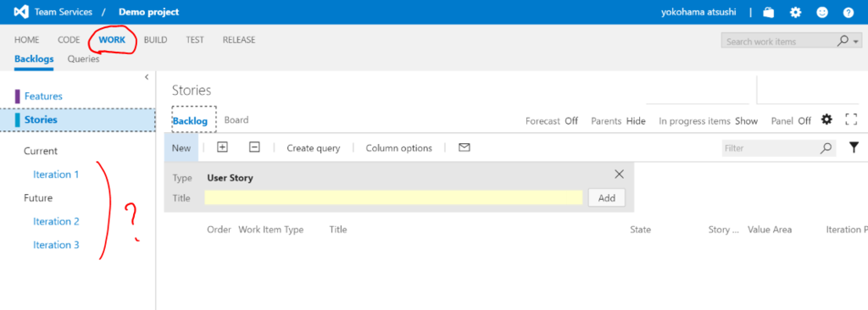Click the Demo project breadcrumb
The height and width of the screenshot is (310, 868).
click(x=149, y=12)
